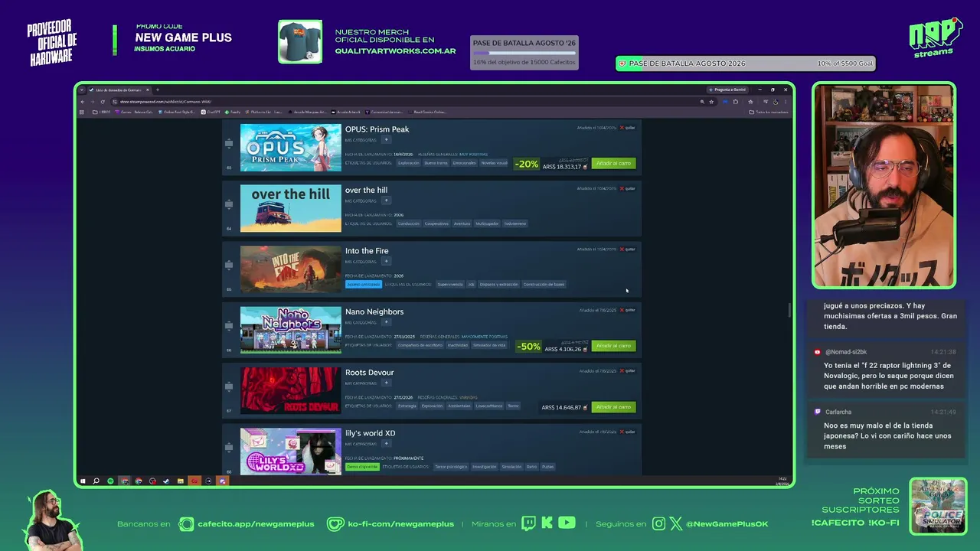Open the over the hill title link

(x=366, y=190)
